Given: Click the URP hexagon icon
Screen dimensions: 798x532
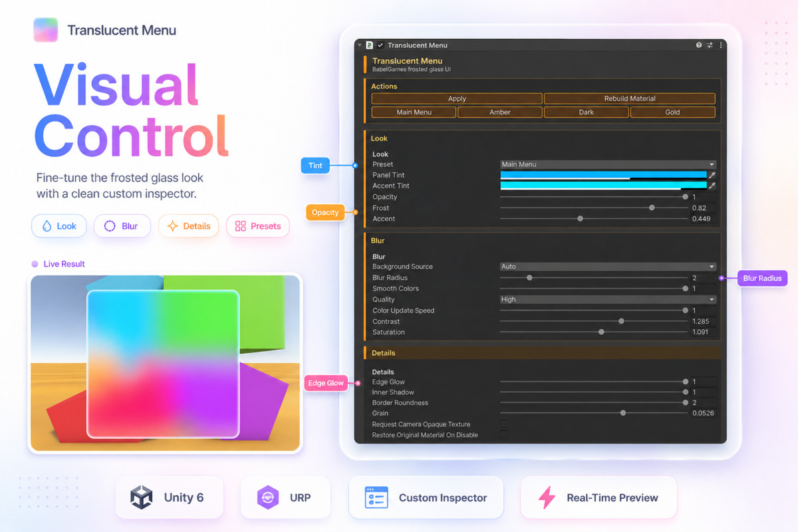Looking at the screenshot, I should (x=267, y=497).
